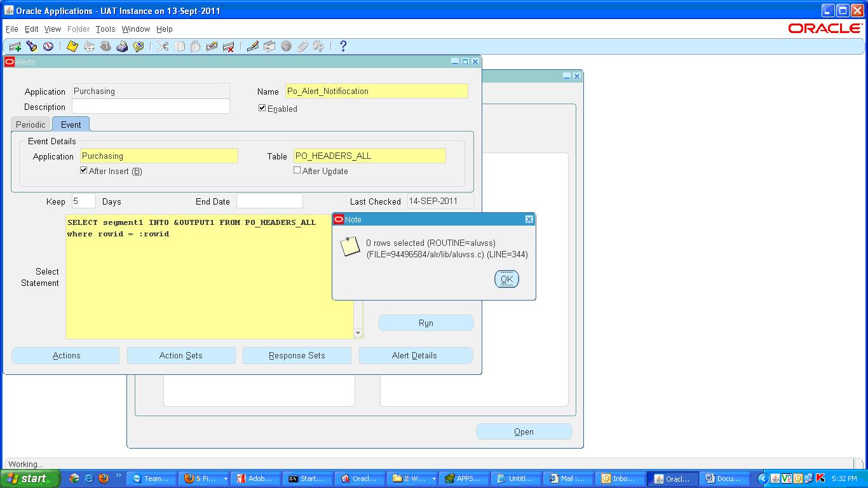The width and height of the screenshot is (868, 488).
Task: Open Window Help question mark icon
Action: click(x=343, y=46)
